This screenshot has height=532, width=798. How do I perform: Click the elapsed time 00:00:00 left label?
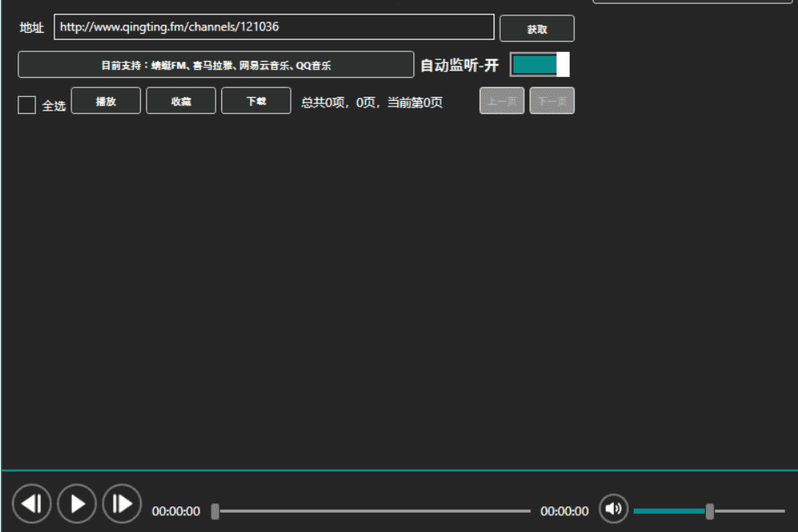pyautogui.click(x=176, y=511)
